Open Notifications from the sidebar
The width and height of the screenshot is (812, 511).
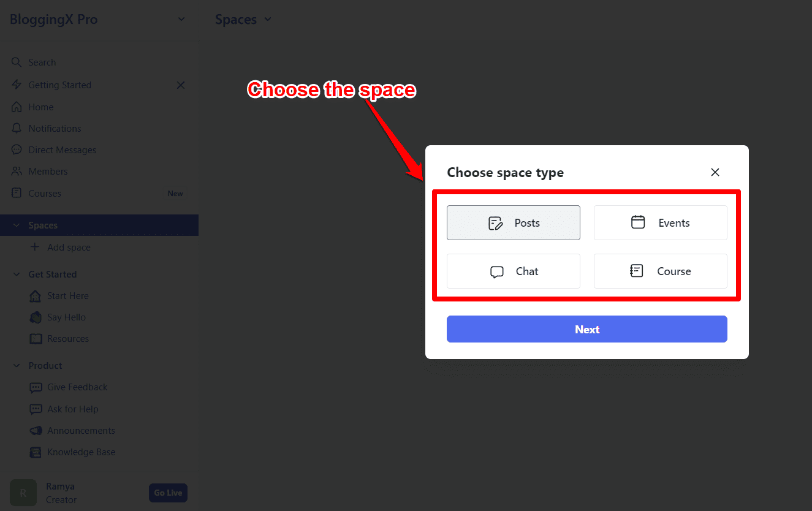[x=54, y=128]
